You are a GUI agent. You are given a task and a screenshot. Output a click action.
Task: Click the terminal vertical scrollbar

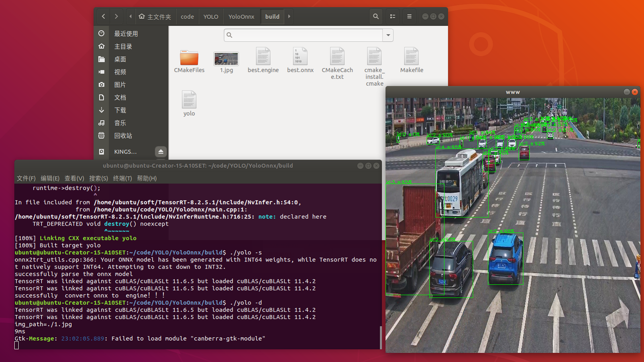coord(380,337)
